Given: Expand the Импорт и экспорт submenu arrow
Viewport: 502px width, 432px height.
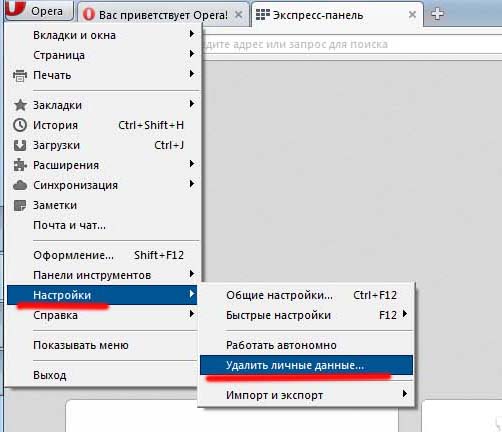Looking at the screenshot, I should click(405, 394).
